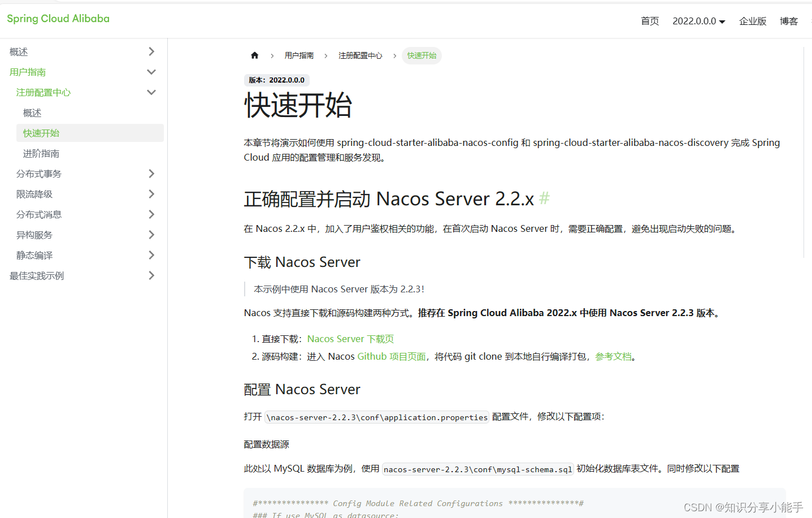The image size is (812, 518).
Task: Click 快速开始 breadcrumb pill
Action: point(422,55)
